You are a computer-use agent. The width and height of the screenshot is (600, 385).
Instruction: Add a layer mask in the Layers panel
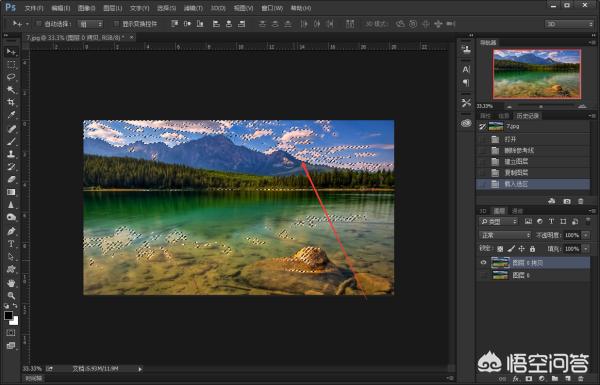(529, 378)
